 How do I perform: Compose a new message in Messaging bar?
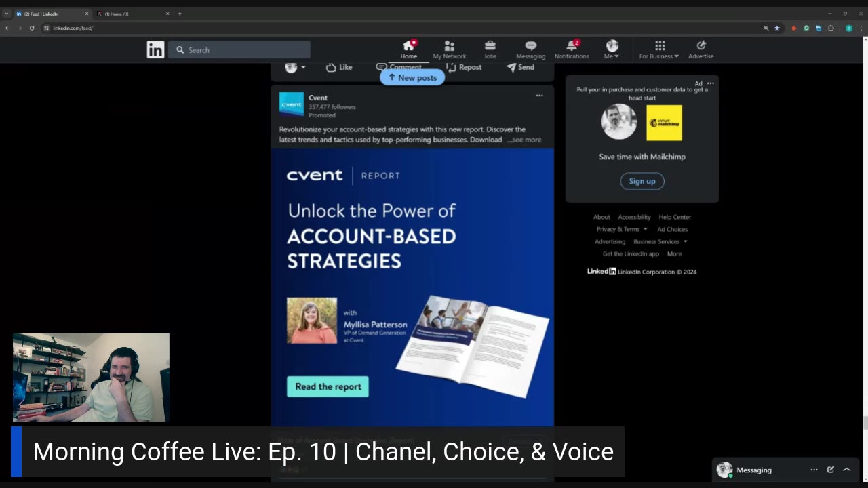[830, 470]
